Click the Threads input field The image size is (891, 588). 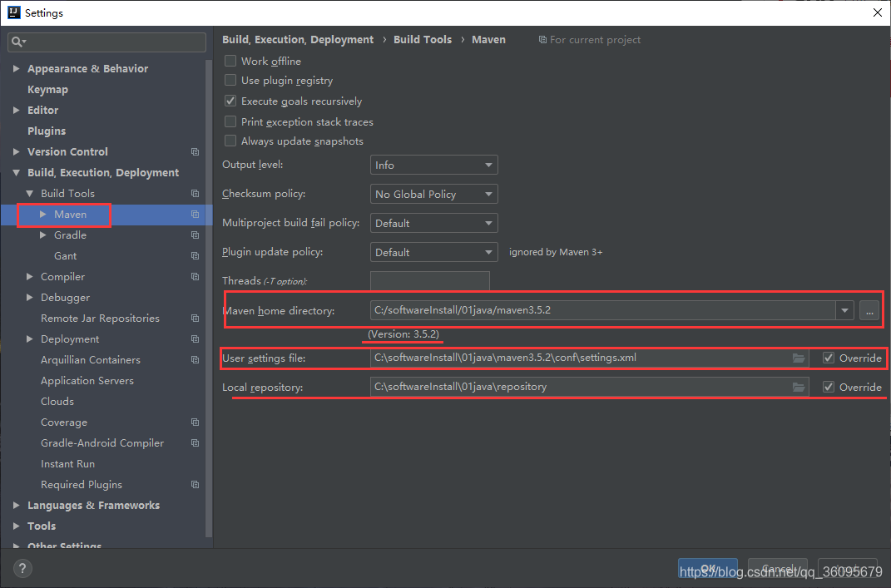tap(429, 280)
